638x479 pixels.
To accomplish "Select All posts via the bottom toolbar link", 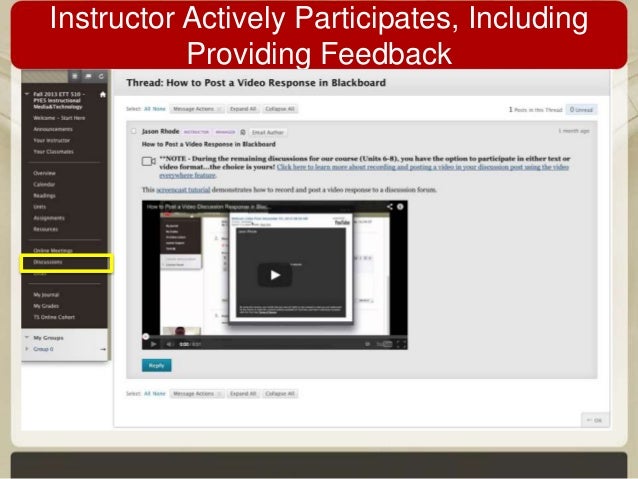I will [x=147, y=394].
